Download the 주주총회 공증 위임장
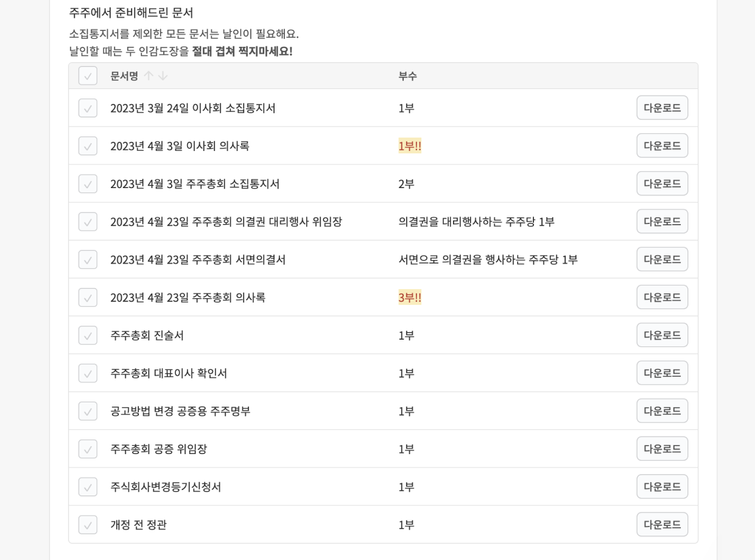 662,449
